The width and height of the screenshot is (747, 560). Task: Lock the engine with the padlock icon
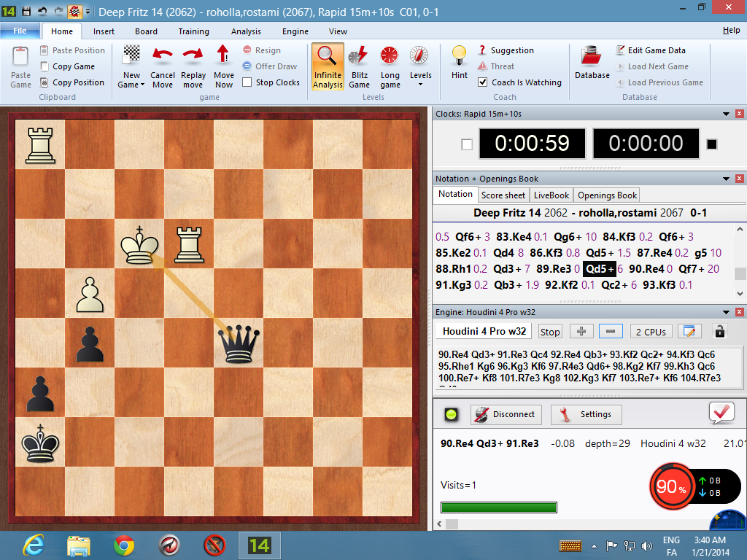click(719, 332)
